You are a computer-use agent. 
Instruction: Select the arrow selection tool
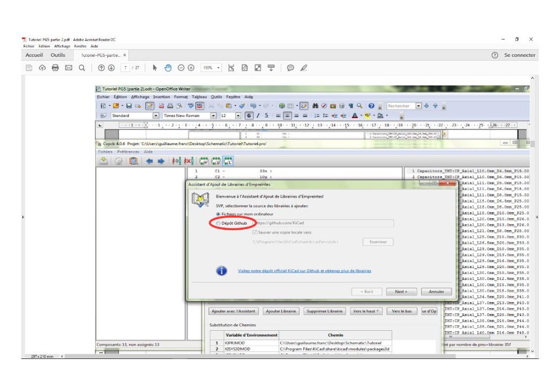pyautogui.click(x=155, y=68)
